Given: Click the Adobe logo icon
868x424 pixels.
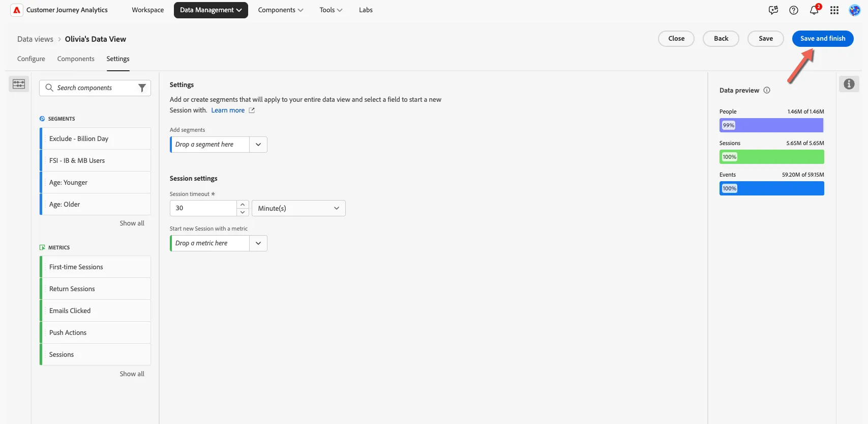Looking at the screenshot, I should (17, 10).
